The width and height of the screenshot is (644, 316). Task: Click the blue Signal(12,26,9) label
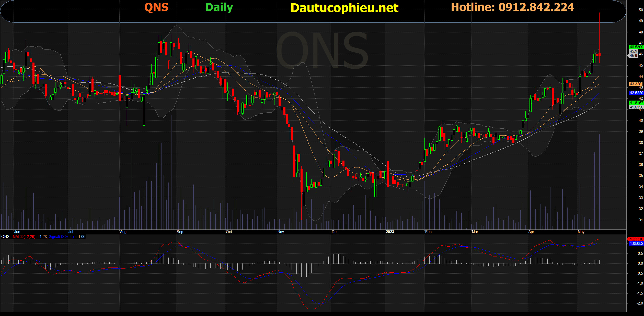tap(61, 237)
